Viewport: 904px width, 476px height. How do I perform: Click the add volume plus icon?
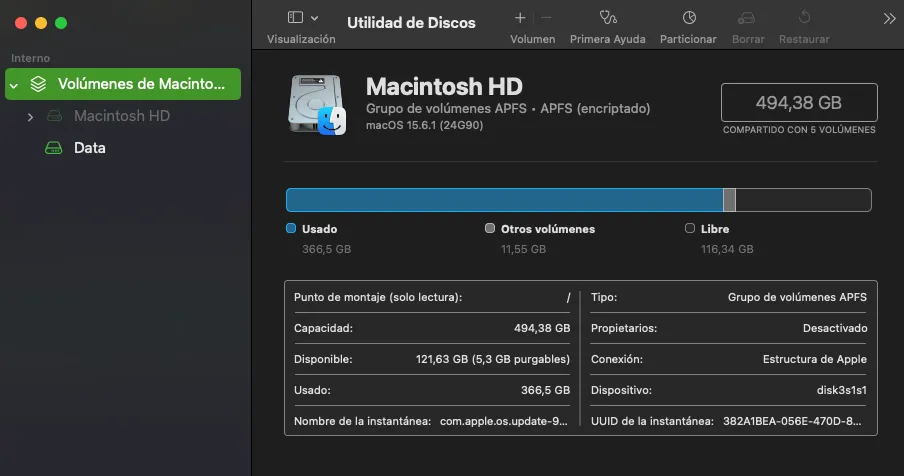click(x=520, y=18)
